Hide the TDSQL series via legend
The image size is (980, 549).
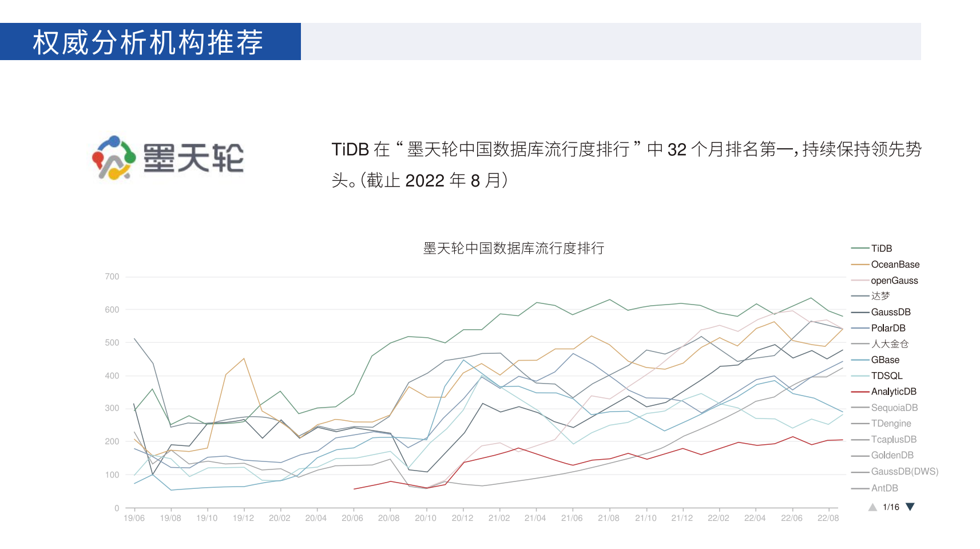tap(877, 376)
